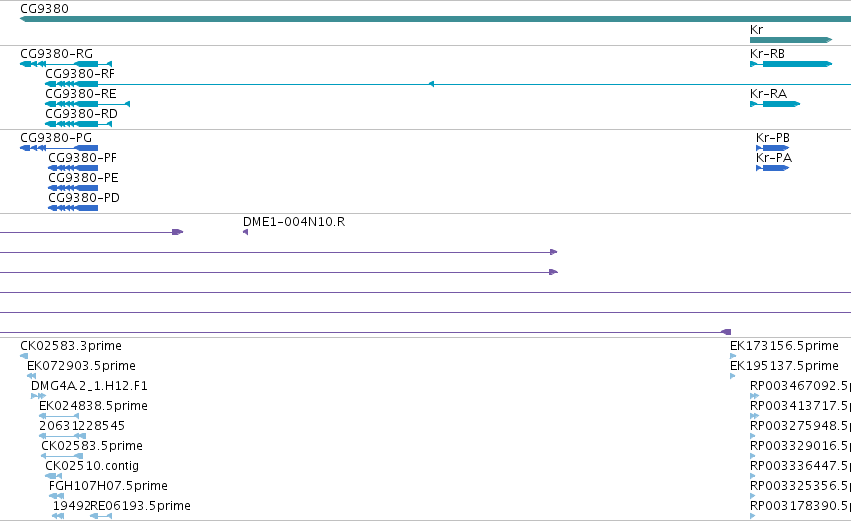Click the Kr-PA protein label
Image resolution: width=851 pixels, height=521 pixels.
click(x=774, y=158)
